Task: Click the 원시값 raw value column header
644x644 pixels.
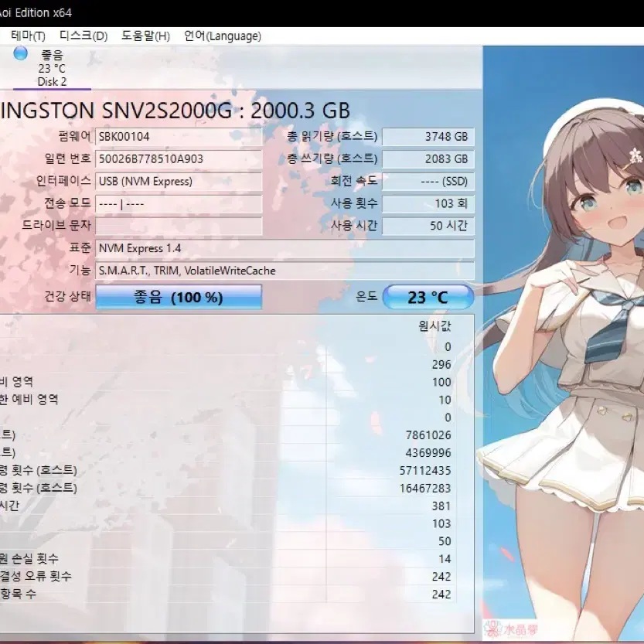Action: 434,326
